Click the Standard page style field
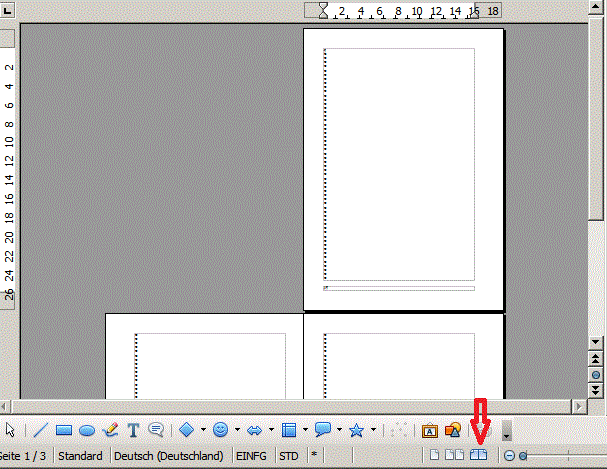This screenshot has width=607, height=469. point(80,456)
